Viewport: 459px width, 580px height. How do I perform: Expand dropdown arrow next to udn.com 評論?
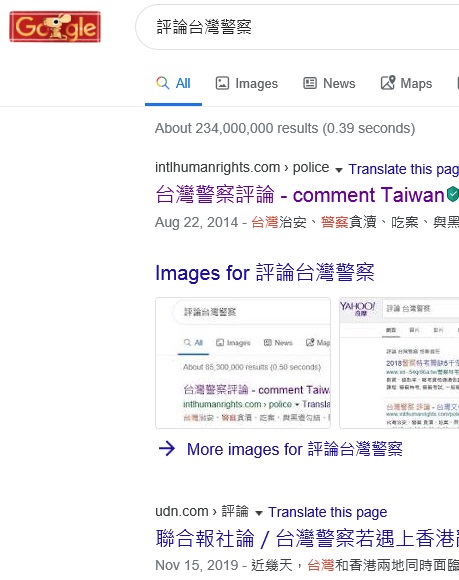(259, 513)
